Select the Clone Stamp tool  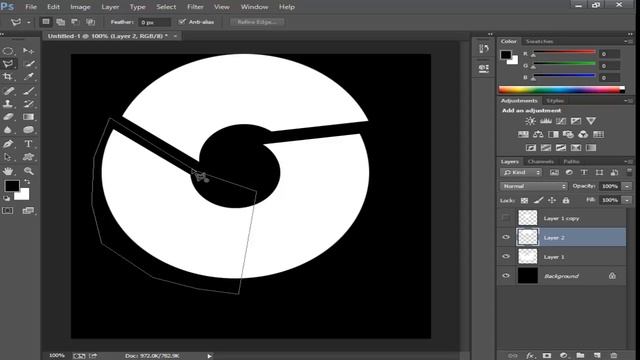click(8, 104)
